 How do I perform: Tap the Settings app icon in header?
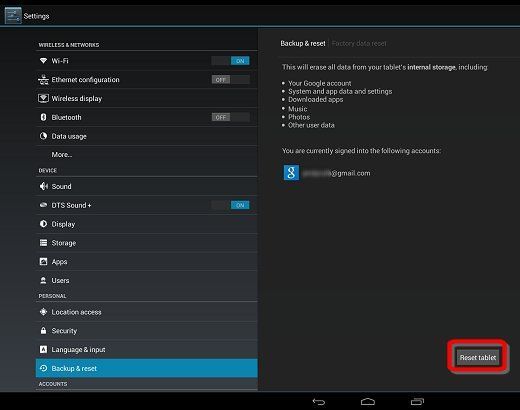13,16
